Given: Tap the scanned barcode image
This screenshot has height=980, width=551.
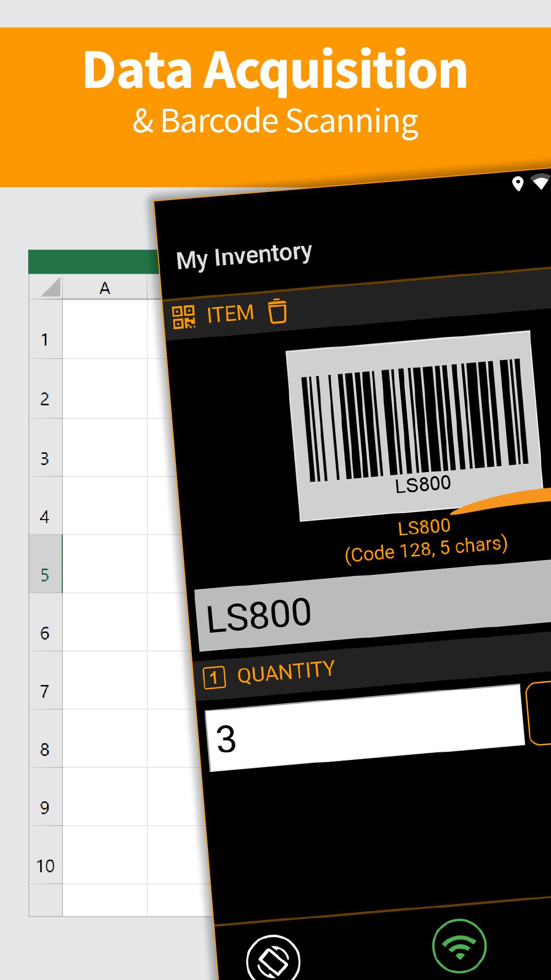Looking at the screenshot, I should [x=414, y=426].
